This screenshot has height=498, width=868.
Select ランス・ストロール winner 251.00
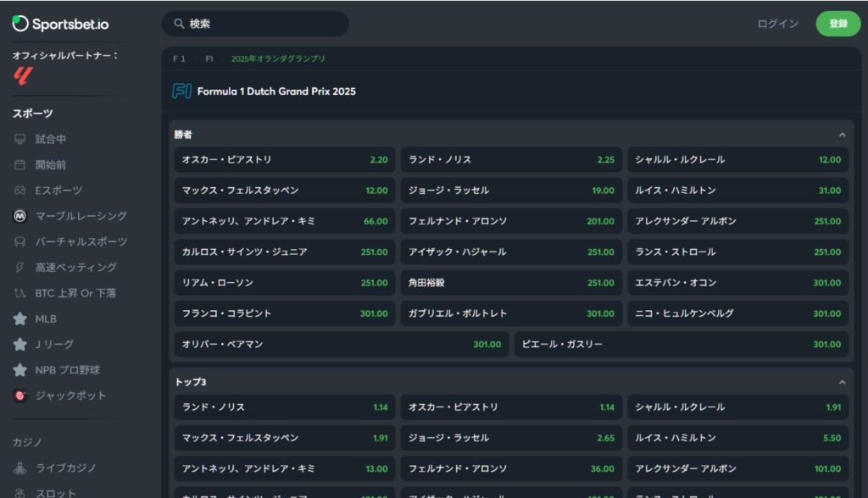[738, 252]
